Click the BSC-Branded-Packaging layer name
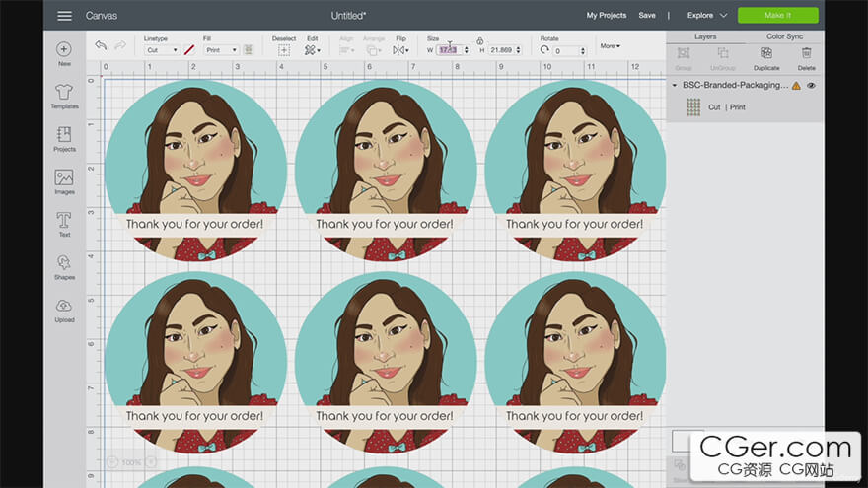 735,85
